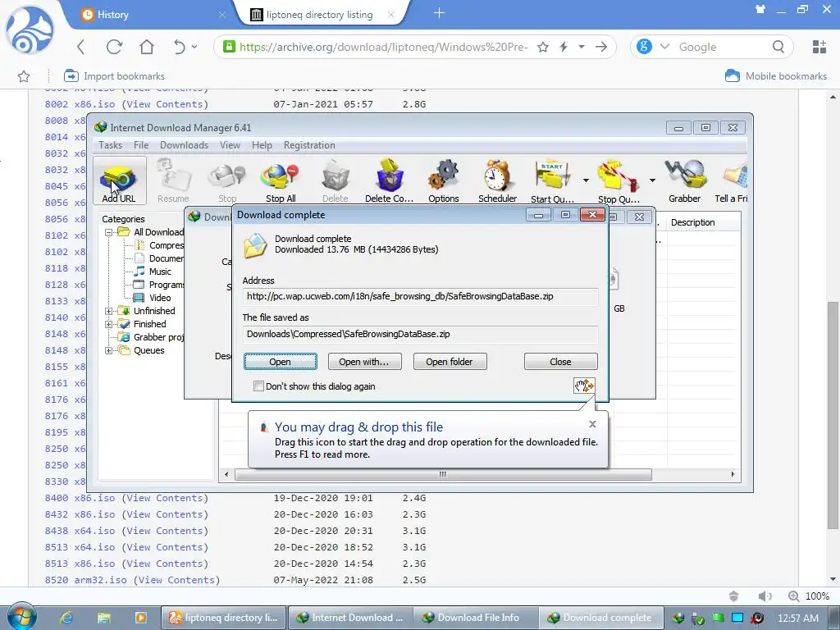
Task: Expand Finished category node
Action: 109,324
